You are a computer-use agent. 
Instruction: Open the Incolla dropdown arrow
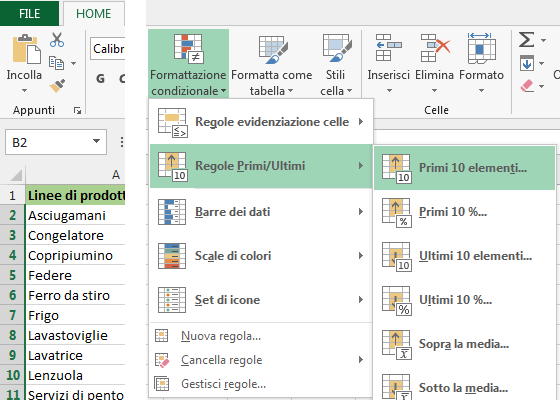pyautogui.click(x=24, y=90)
